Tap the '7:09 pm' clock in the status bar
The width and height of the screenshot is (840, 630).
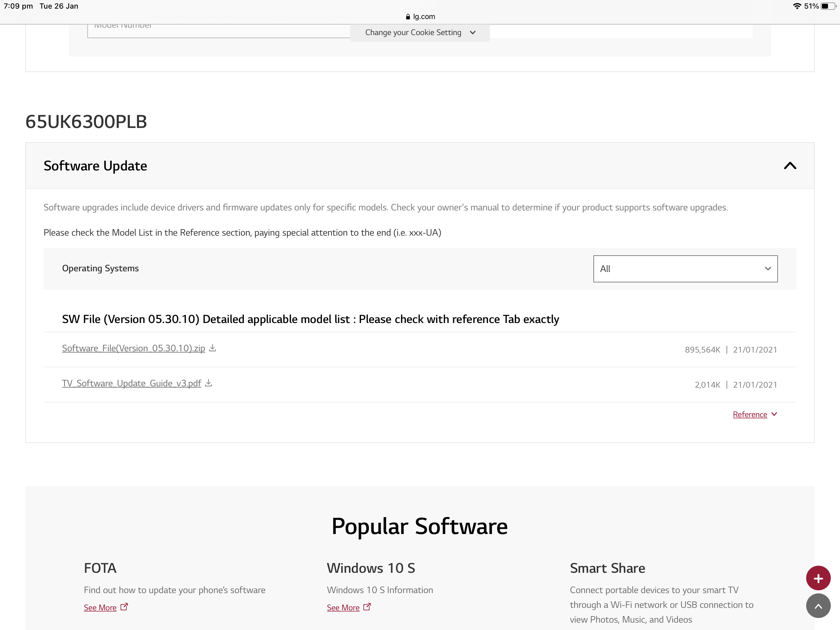click(x=18, y=6)
